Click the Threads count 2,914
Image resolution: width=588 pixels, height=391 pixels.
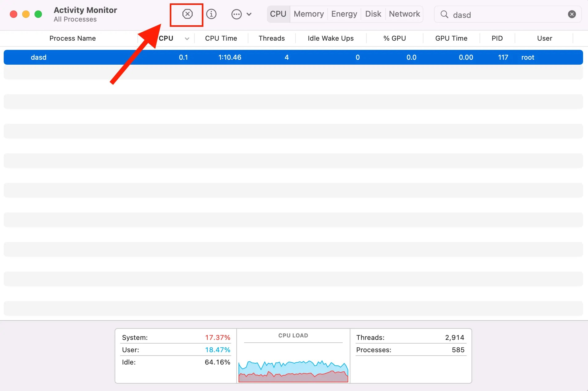455,338
